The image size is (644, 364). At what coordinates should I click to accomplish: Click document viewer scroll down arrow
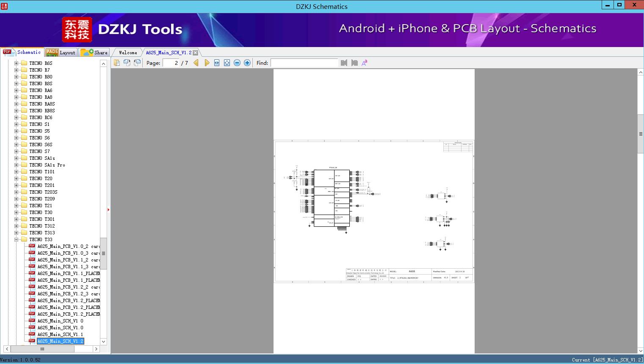(641, 350)
